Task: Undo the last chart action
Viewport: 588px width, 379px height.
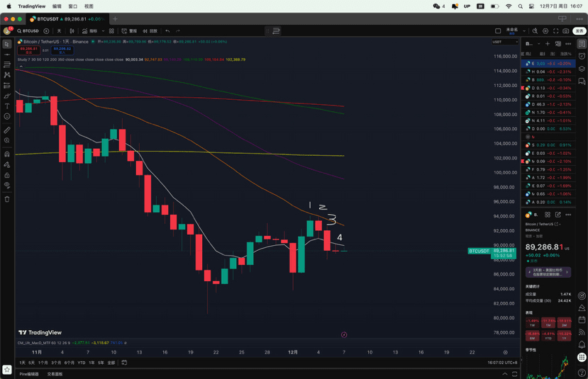Action: [167, 31]
